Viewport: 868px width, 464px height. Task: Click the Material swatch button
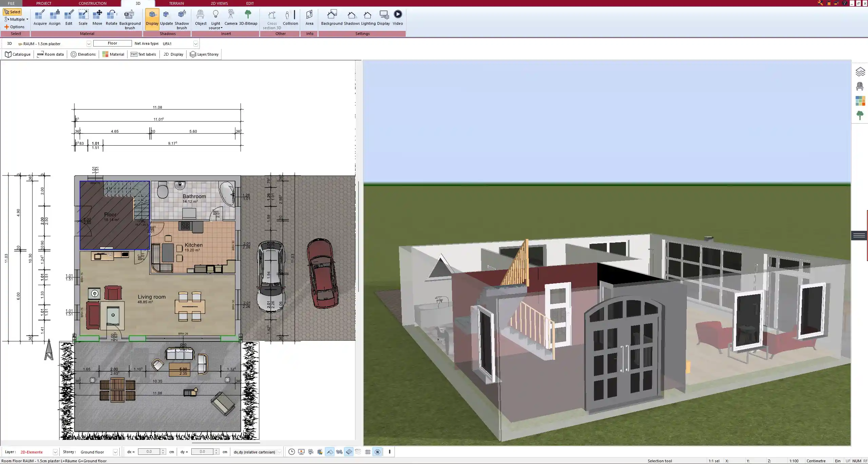click(113, 54)
